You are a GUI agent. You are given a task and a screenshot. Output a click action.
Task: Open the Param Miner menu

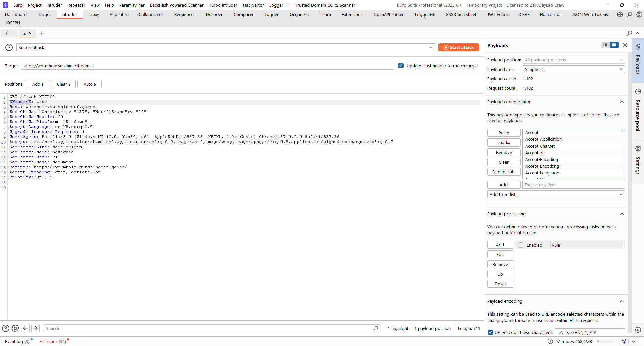132,5
